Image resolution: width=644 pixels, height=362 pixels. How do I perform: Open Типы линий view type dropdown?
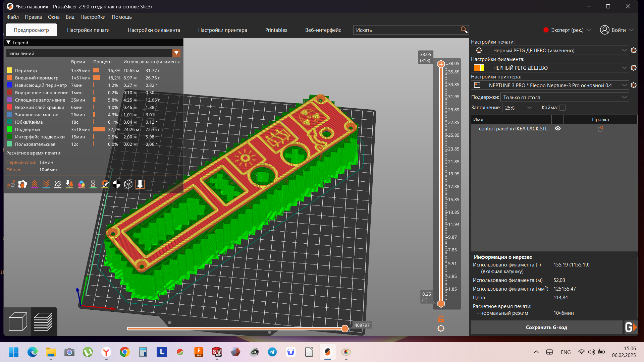coord(93,53)
